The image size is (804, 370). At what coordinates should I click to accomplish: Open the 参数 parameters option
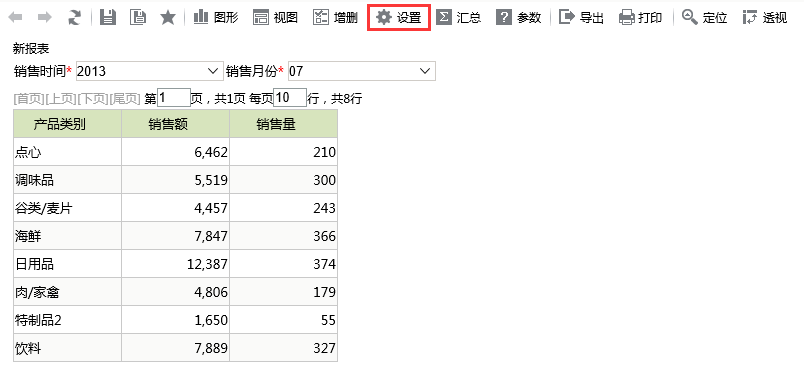click(x=518, y=17)
